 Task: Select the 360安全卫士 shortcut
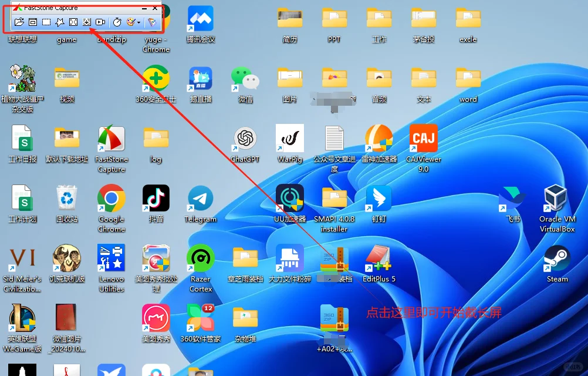[156, 85]
